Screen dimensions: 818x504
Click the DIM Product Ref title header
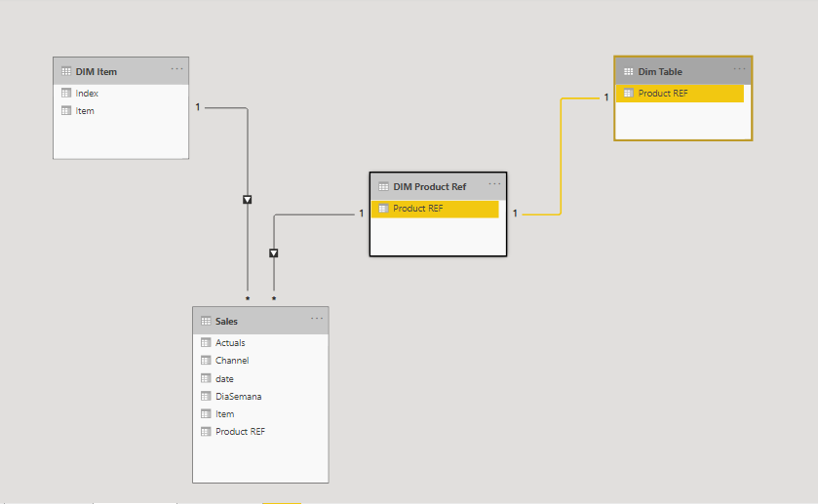(x=430, y=187)
